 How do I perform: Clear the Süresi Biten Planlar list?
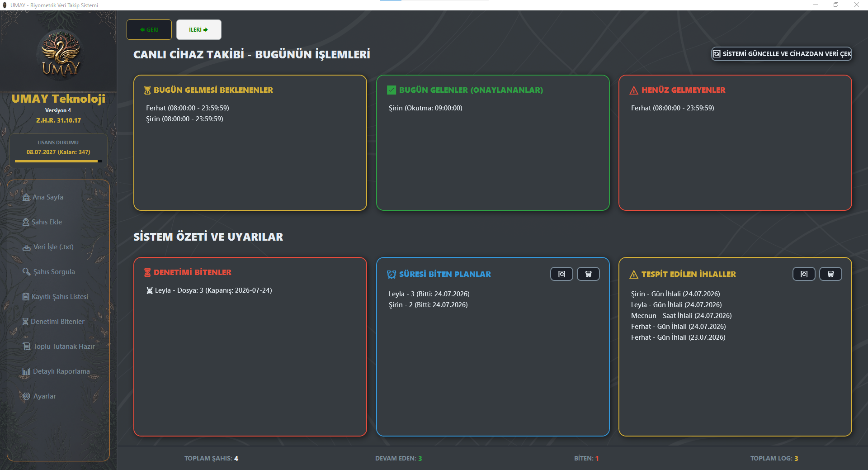coord(588,274)
